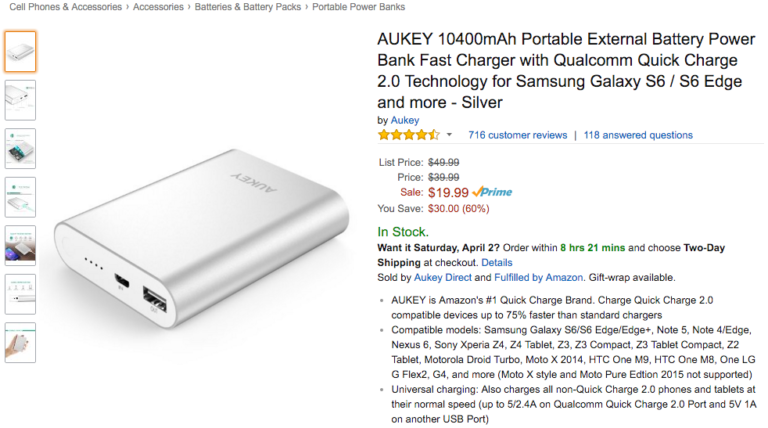Open the third thumbnail with green internals

pyautogui.click(x=20, y=148)
